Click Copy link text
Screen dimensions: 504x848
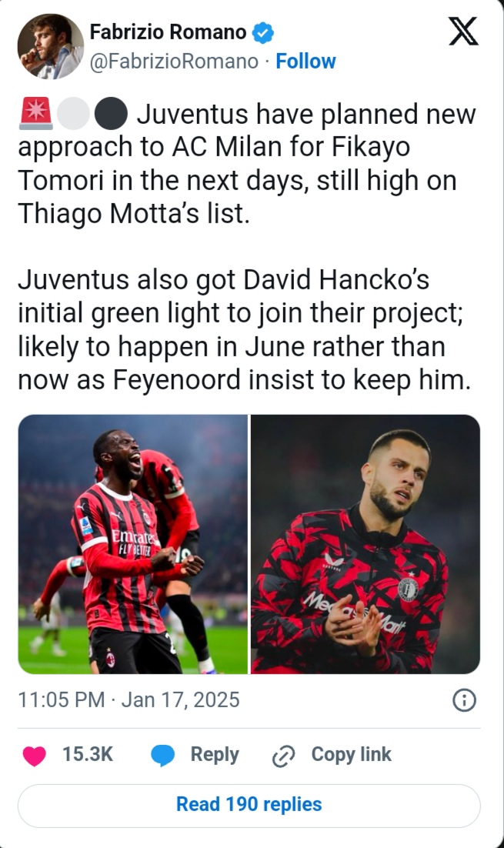[351, 755]
